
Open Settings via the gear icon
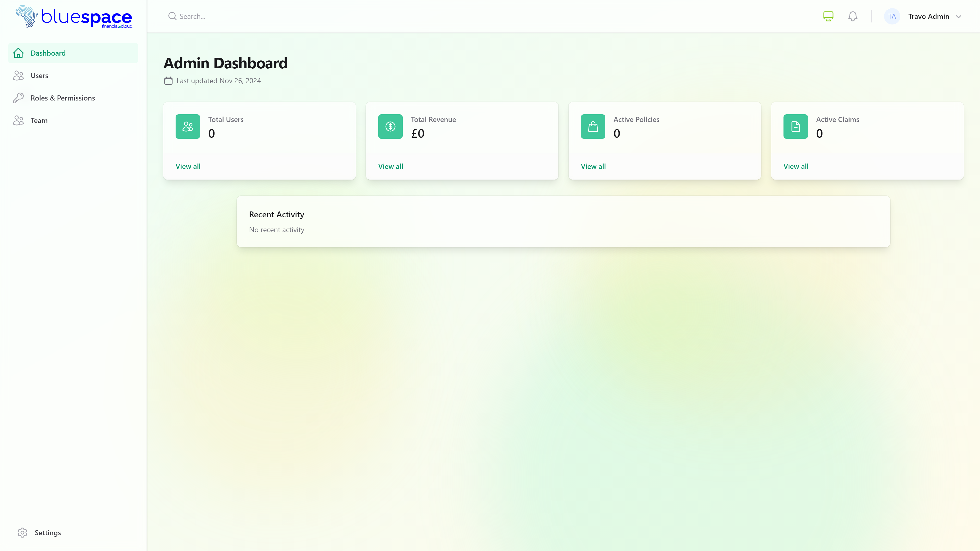[22, 532]
